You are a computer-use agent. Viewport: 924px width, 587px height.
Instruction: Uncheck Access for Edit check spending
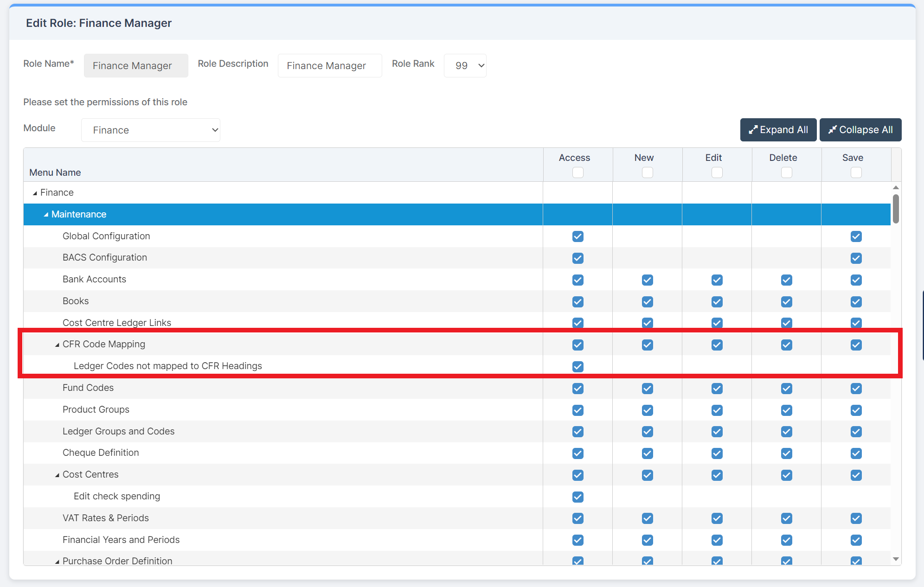(577, 497)
